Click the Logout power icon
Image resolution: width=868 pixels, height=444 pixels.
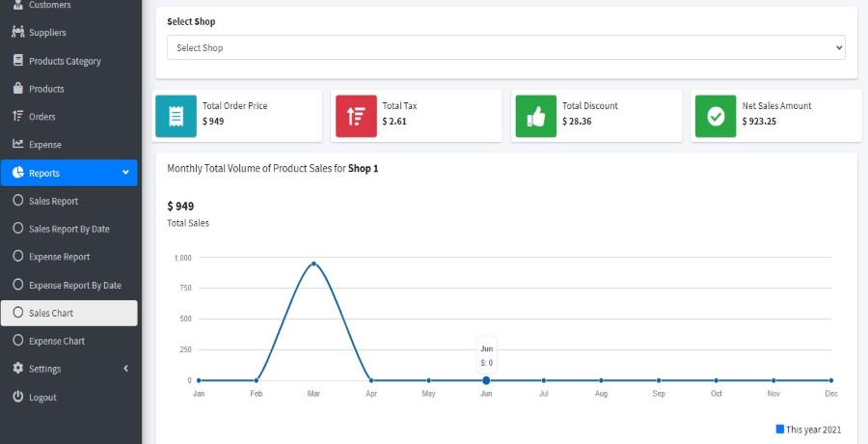pyautogui.click(x=17, y=397)
